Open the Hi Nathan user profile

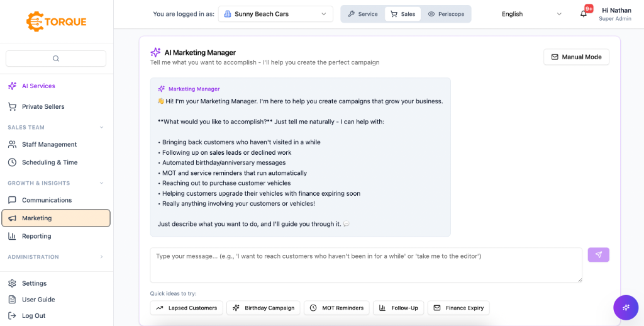(x=615, y=14)
